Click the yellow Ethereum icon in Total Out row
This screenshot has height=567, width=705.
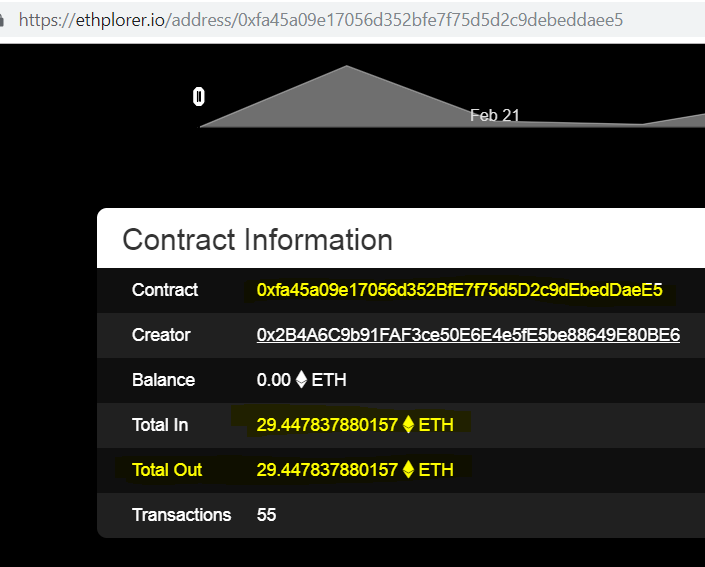pyautogui.click(x=408, y=469)
